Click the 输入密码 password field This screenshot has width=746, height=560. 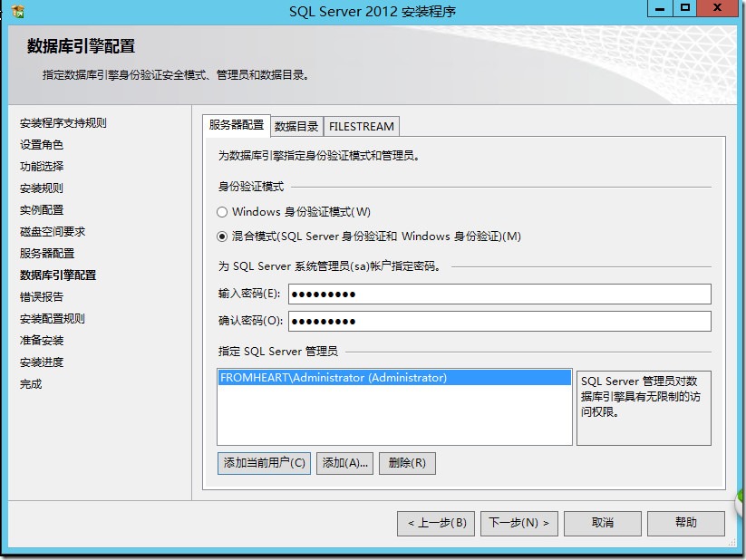[x=499, y=294]
